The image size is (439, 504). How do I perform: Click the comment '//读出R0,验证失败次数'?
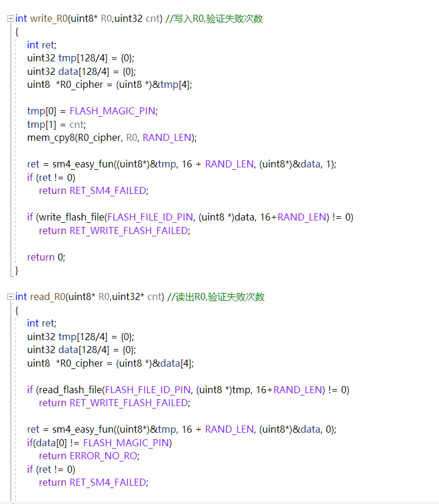[x=216, y=297]
